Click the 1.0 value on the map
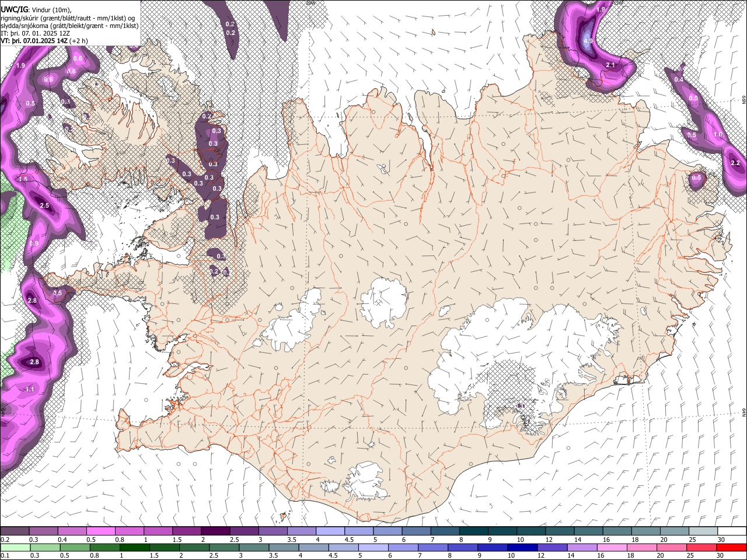This screenshot has width=747, height=560. tap(718, 135)
